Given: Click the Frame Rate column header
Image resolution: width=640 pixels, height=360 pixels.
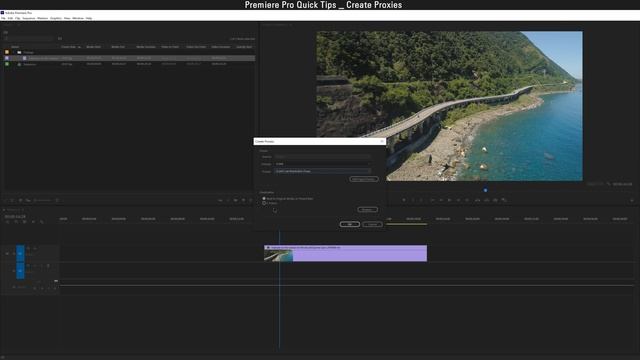Looking at the screenshot, I should tap(69, 47).
